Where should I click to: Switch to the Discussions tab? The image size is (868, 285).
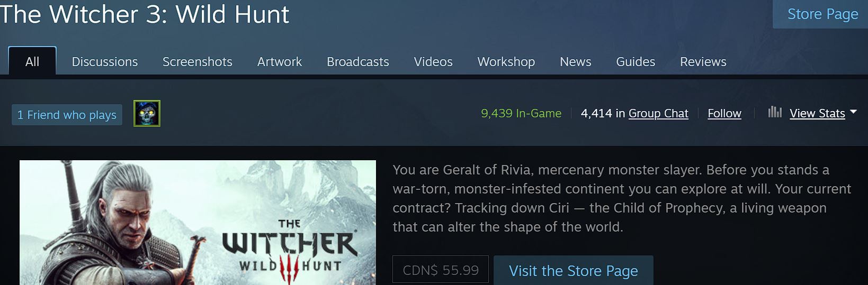(105, 62)
